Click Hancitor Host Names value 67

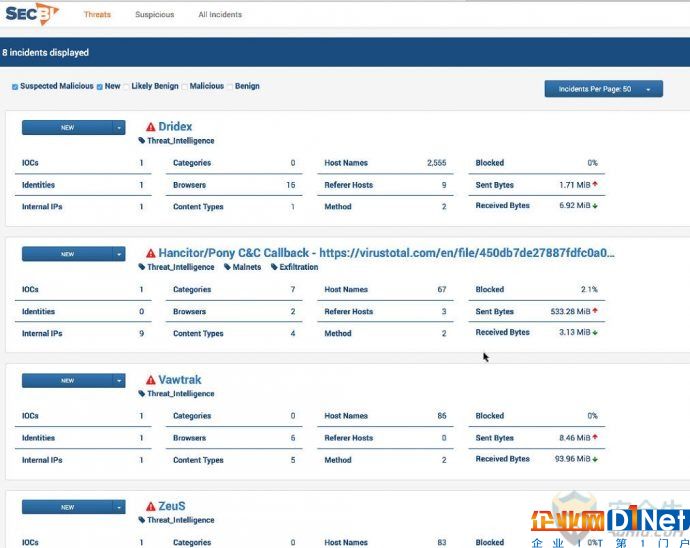pyautogui.click(x=442, y=290)
